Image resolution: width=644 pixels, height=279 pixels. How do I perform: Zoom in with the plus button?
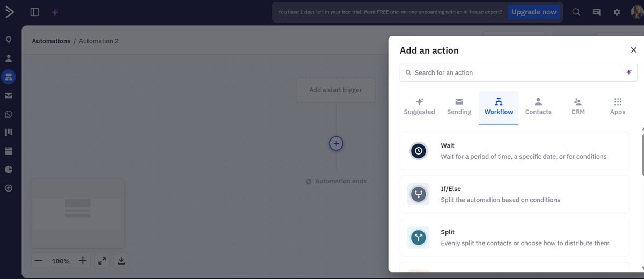[83, 261]
